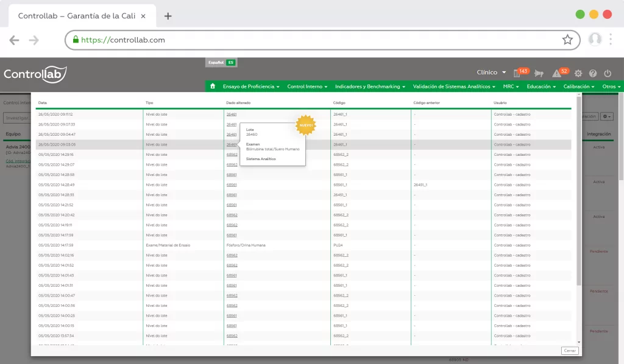Open settings gear icon in header
Screen dimensions: 624x364
(x=578, y=73)
